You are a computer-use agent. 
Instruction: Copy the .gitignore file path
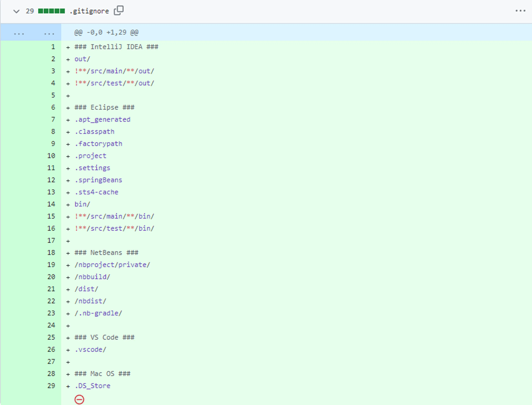(119, 11)
